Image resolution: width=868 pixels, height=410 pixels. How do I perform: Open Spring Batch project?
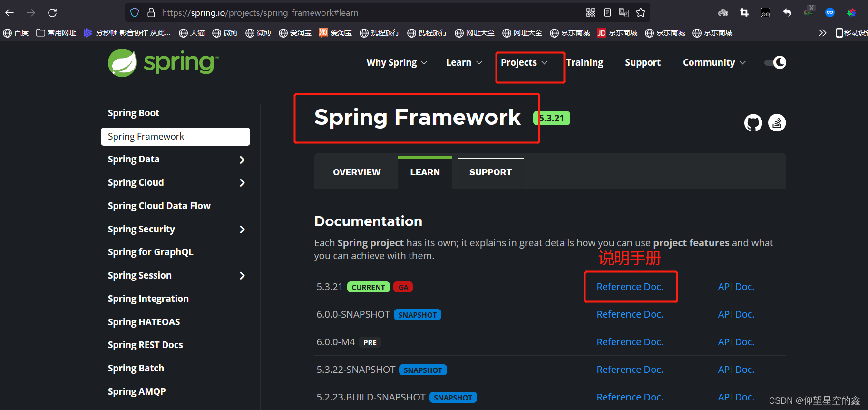136,368
